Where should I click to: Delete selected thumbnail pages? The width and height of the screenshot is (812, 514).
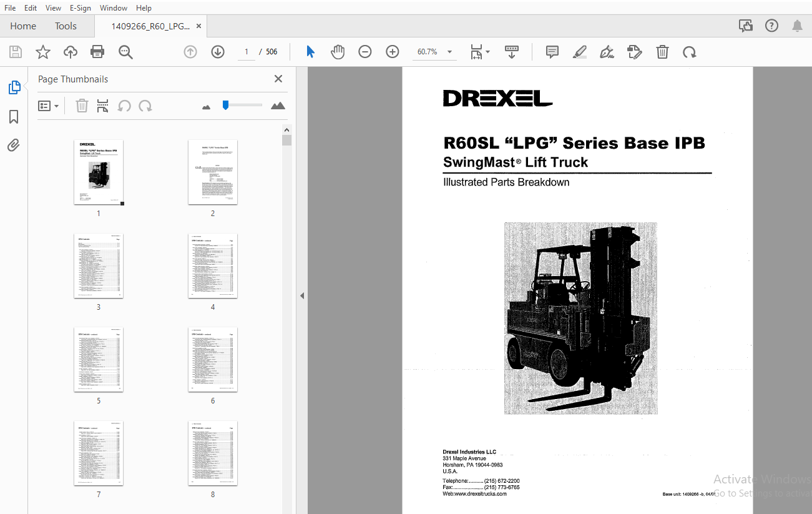(x=82, y=106)
